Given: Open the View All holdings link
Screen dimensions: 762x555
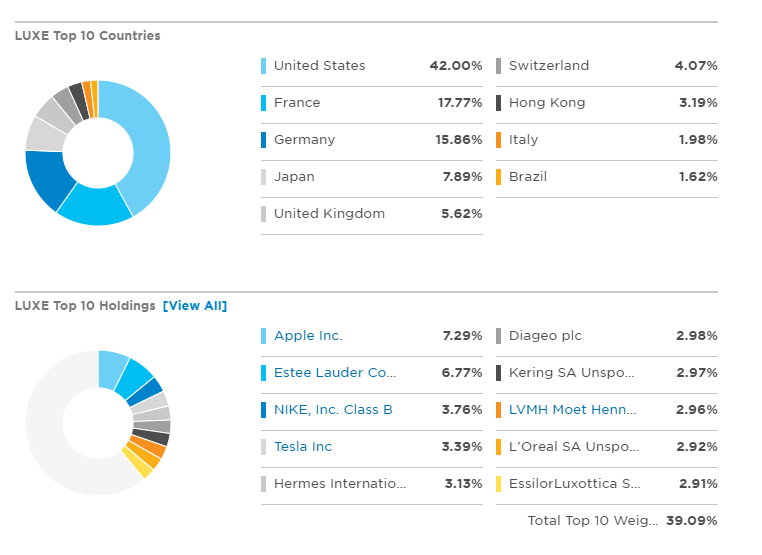Looking at the screenshot, I should point(195,306).
